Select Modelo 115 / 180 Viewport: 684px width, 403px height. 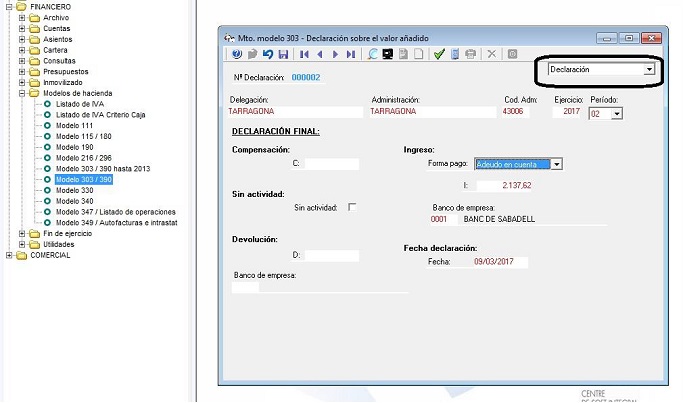coord(83,137)
